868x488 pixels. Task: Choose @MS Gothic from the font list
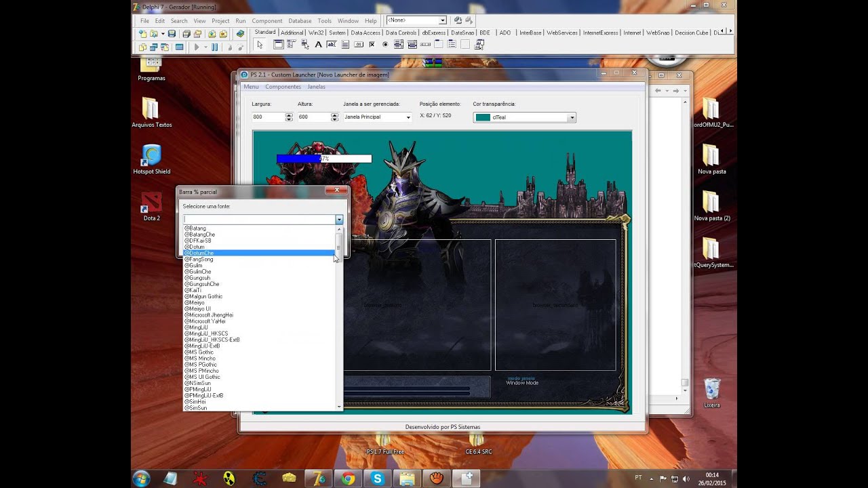[260, 352]
